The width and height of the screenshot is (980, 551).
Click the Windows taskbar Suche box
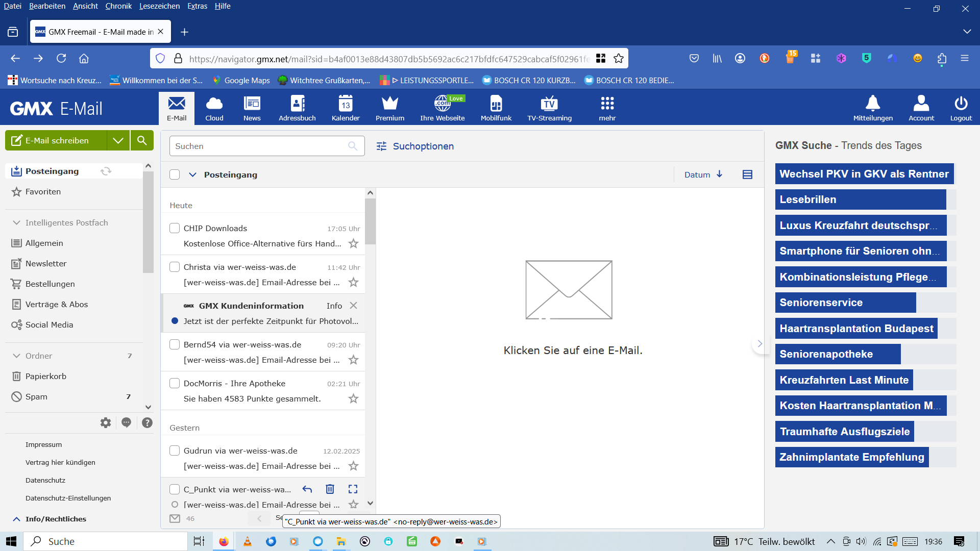[106, 541]
